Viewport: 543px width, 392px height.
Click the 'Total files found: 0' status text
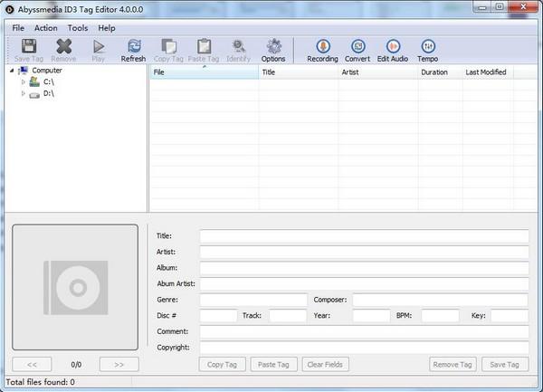[40, 382]
